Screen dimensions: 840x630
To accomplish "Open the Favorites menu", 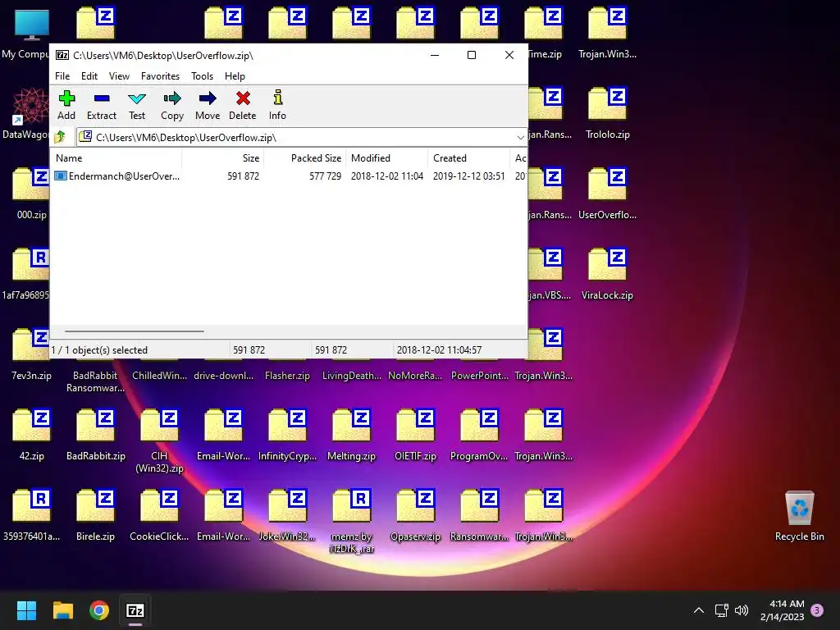I will pyautogui.click(x=160, y=76).
